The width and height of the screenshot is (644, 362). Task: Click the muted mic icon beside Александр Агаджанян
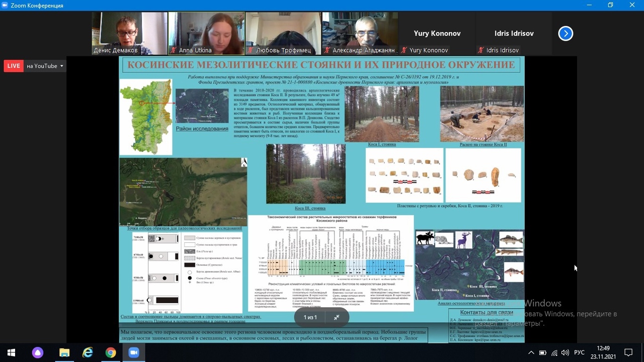[327, 50]
